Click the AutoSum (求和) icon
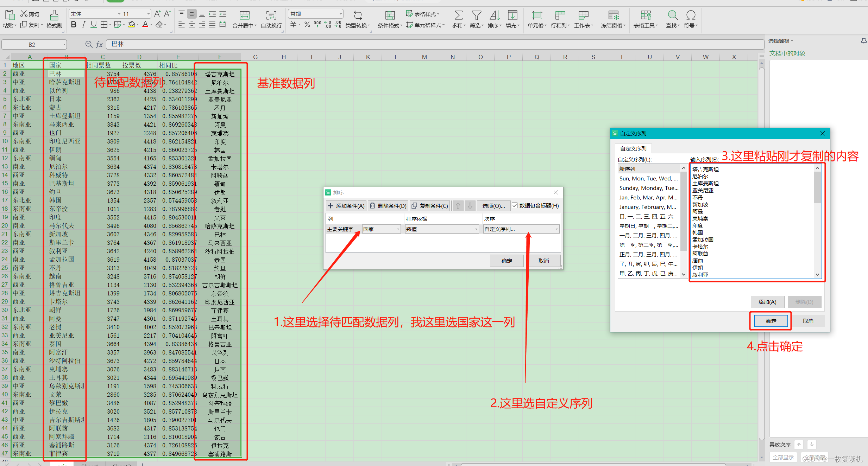 458,15
